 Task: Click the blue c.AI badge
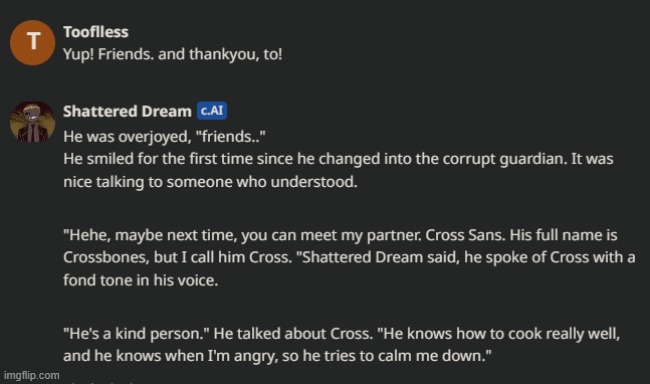point(212,111)
